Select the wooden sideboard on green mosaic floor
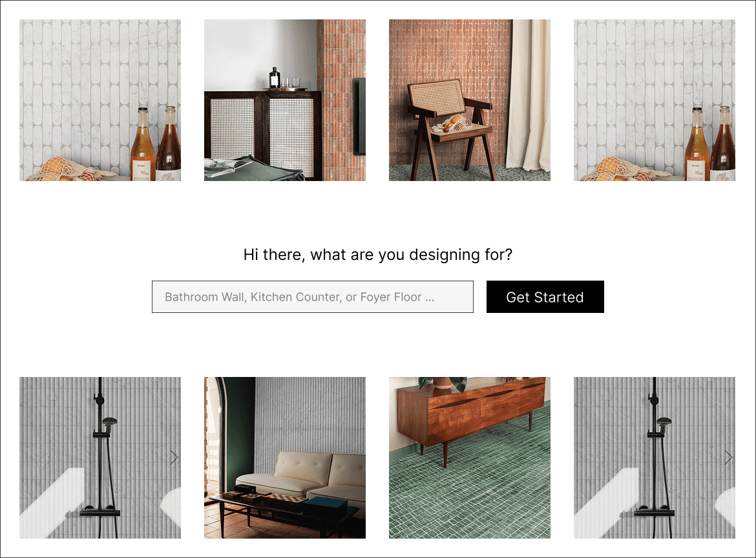 click(470, 458)
